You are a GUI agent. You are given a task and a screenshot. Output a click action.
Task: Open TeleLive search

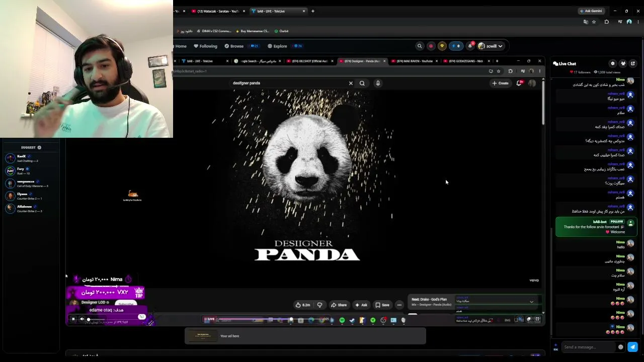420,46
